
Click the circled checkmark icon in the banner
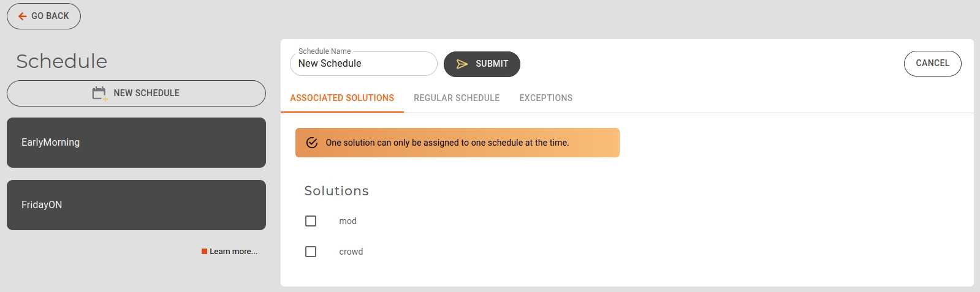coord(312,143)
